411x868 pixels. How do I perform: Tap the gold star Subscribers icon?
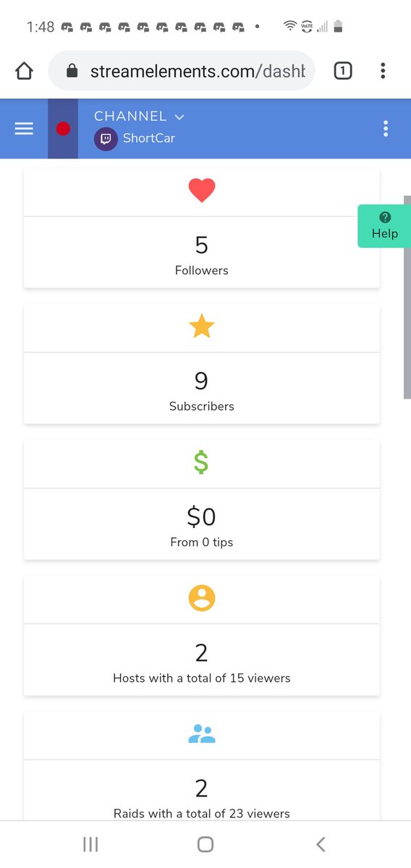202,326
